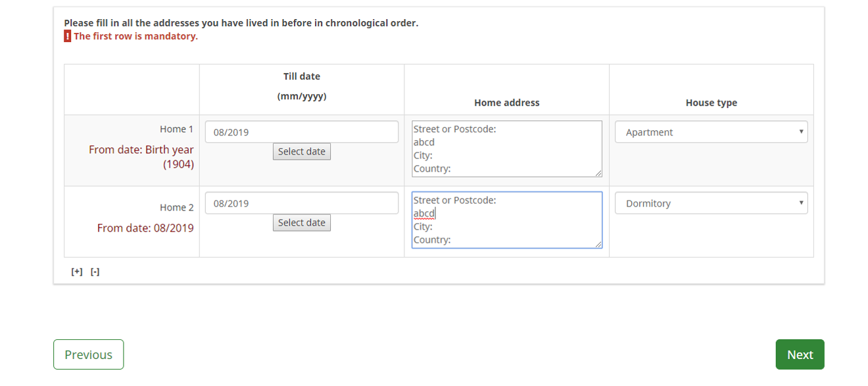Grab resize handle of Home 2 address box
The image size is (868, 386).
(598, 244)
